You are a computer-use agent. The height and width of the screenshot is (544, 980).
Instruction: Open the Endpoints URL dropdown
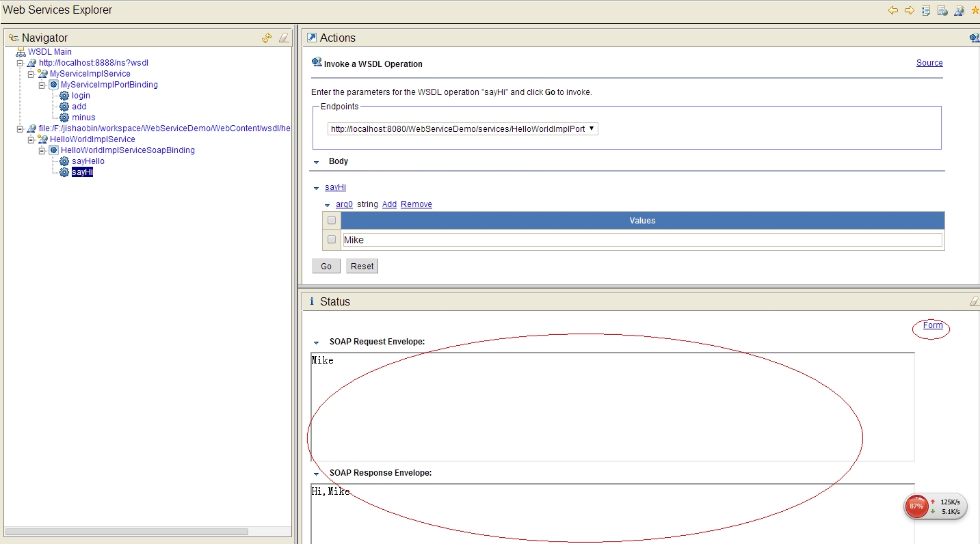coord(463,128)
